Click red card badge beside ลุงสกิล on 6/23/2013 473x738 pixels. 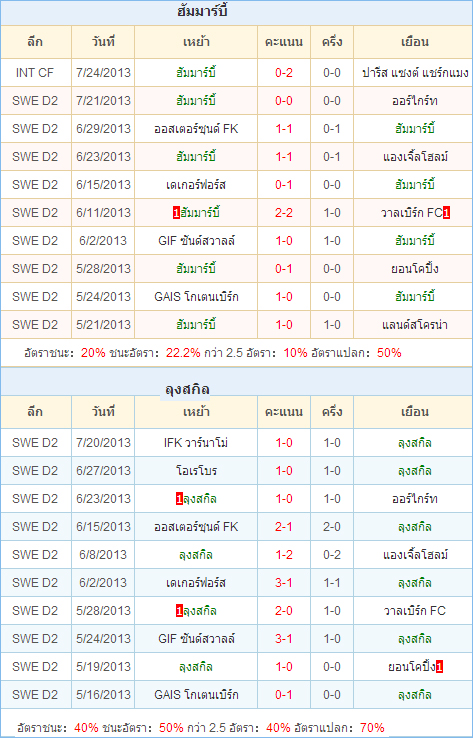pyautogui.click(x=179, y=499)
